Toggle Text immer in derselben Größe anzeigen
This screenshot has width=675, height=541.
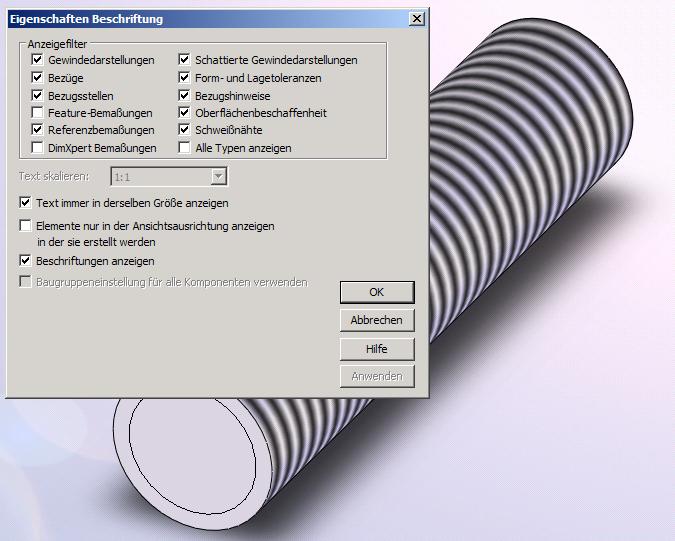point(25,203)
